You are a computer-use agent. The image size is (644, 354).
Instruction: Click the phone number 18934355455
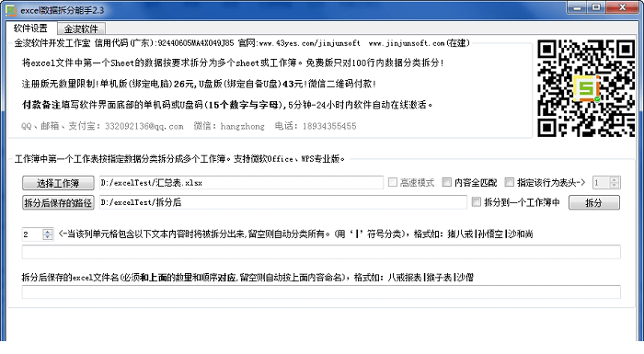[329, 127]
